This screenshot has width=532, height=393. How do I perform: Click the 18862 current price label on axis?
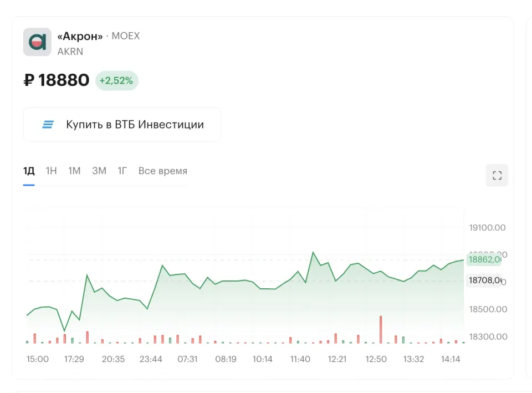484,259
